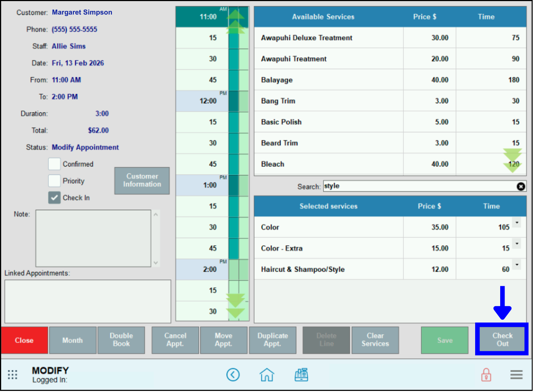Go to the home screen icon
Screen dimensions: 534x392
coord(266,375)
